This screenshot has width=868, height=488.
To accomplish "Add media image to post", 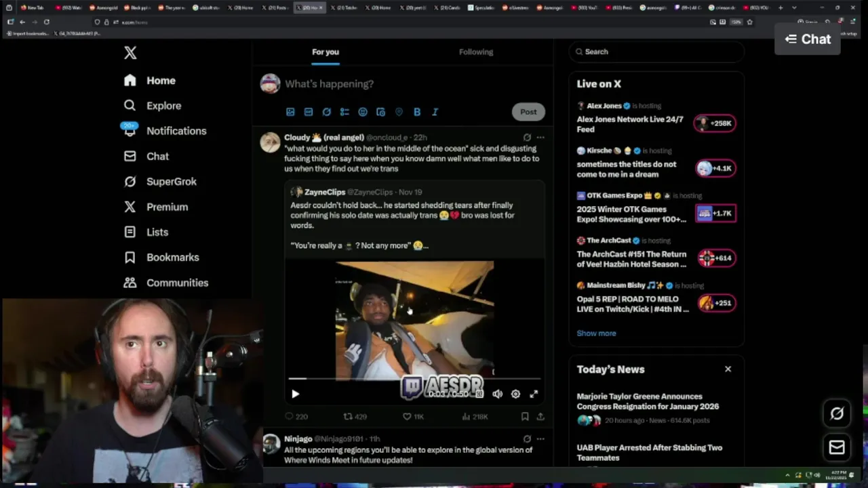I will [290, 112].
